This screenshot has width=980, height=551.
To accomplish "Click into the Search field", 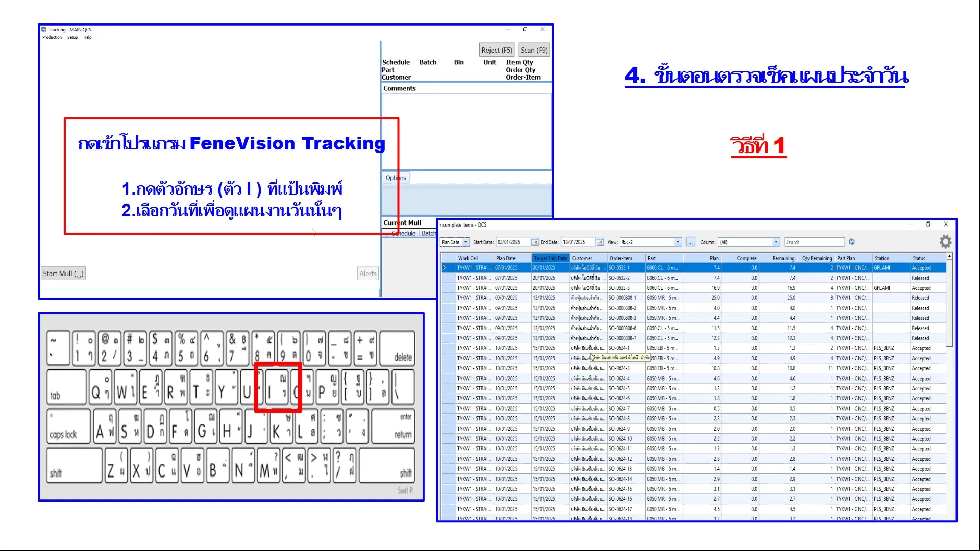I will pos(815,242).
